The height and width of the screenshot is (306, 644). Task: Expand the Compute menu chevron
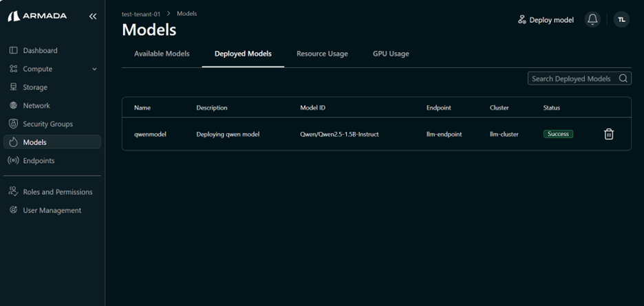coord(94,69)
